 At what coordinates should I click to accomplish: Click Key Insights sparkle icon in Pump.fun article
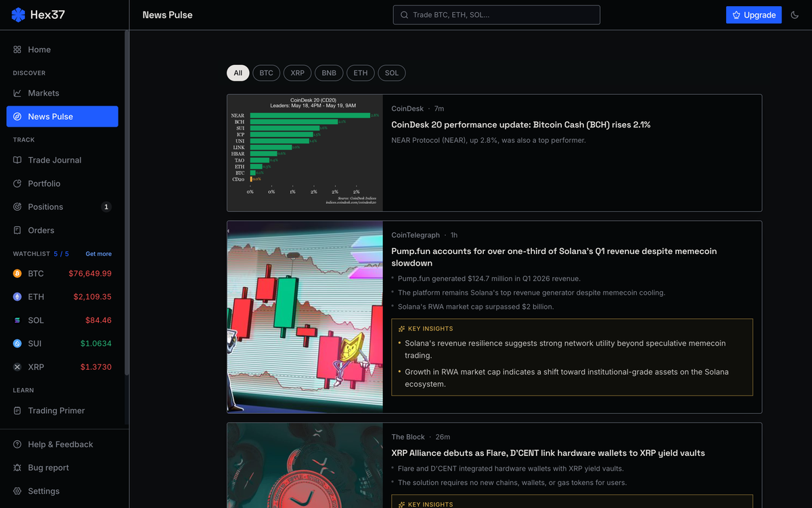(402, 329)
